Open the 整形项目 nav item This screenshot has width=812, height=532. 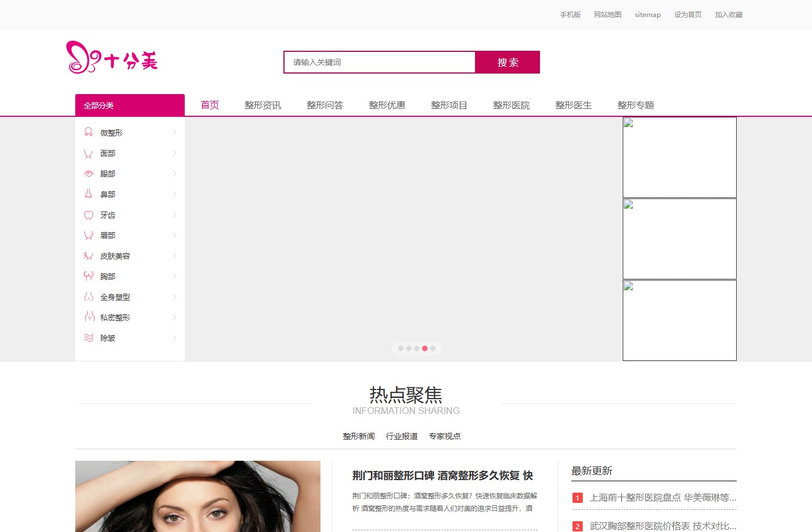click(x=449, y=105)
